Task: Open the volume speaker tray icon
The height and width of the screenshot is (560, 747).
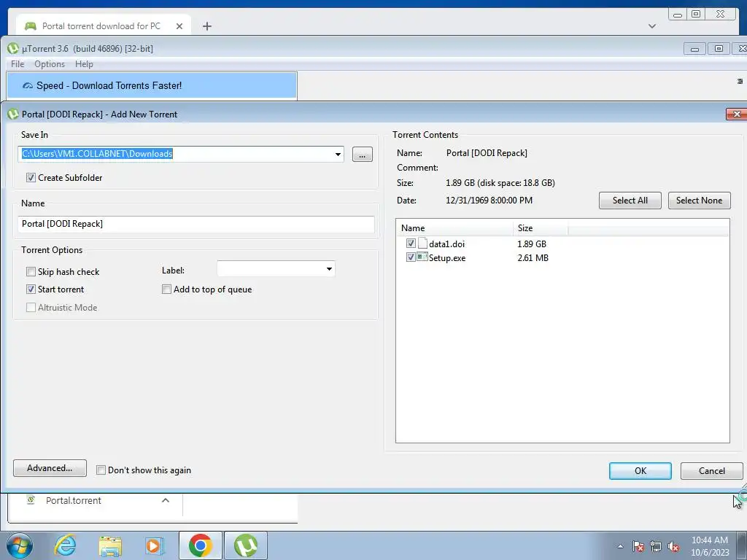Action: point(673,546)
